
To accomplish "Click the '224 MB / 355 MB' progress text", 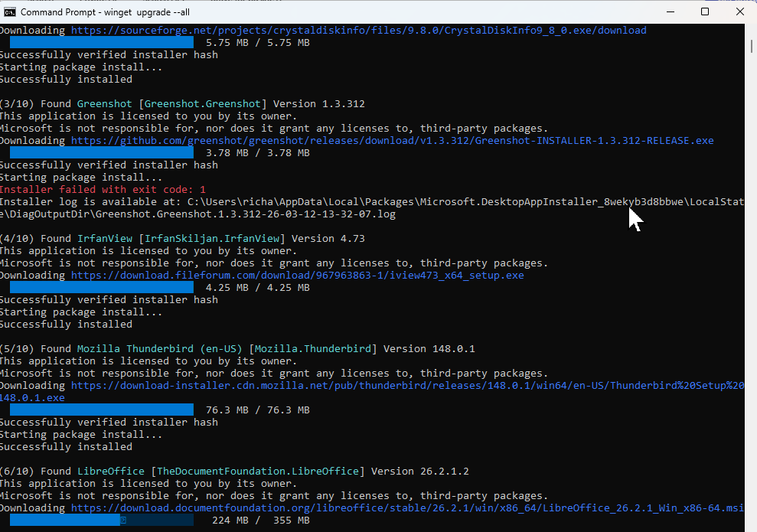I will (261, 521).
